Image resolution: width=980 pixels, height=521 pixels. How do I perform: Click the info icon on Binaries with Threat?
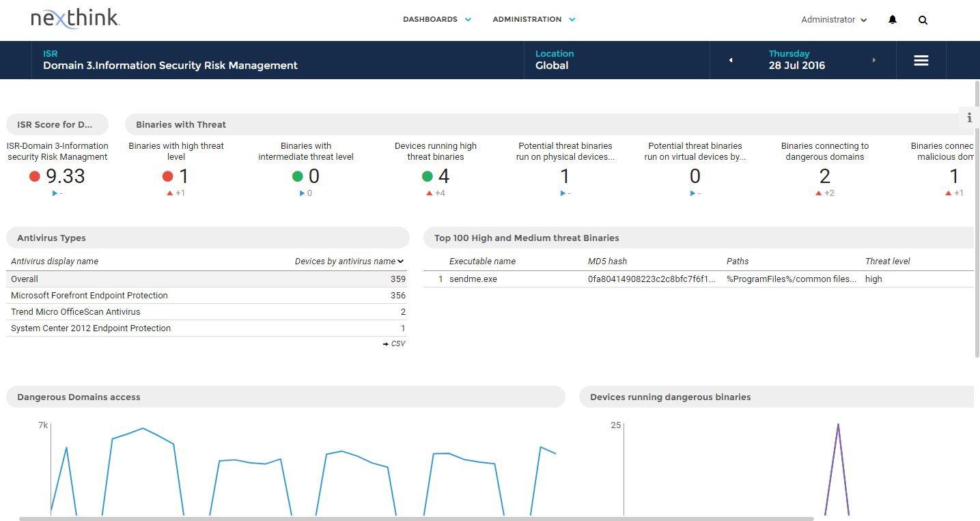coord(969,117)
